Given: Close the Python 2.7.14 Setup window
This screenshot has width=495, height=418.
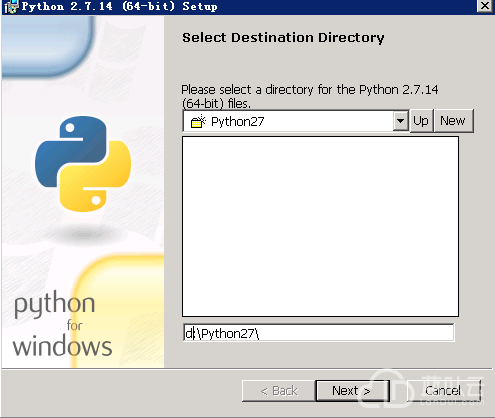Looking at the screenshot, I should [x=484, y=6].
